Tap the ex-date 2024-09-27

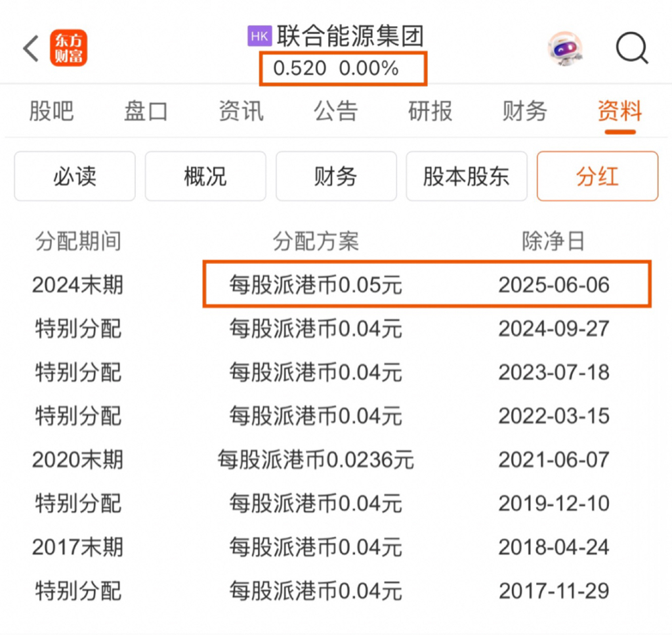[x=554, y=329]
